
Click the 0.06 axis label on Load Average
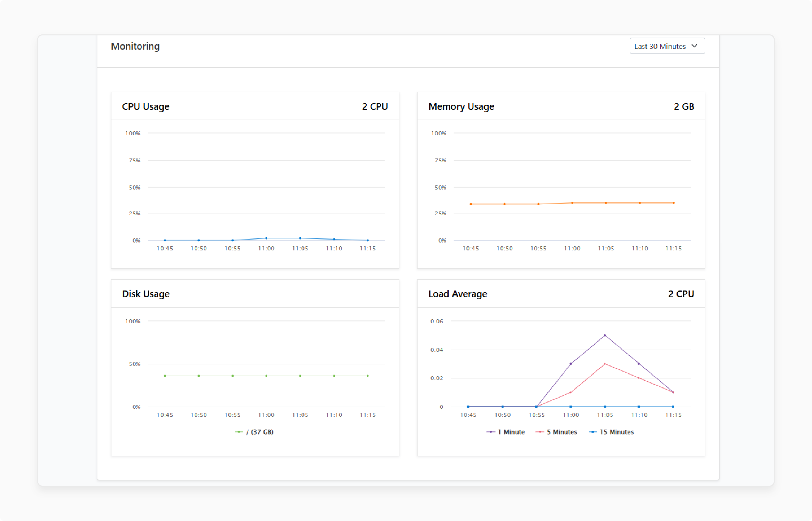pyautogui.click(x=437, y=321)
